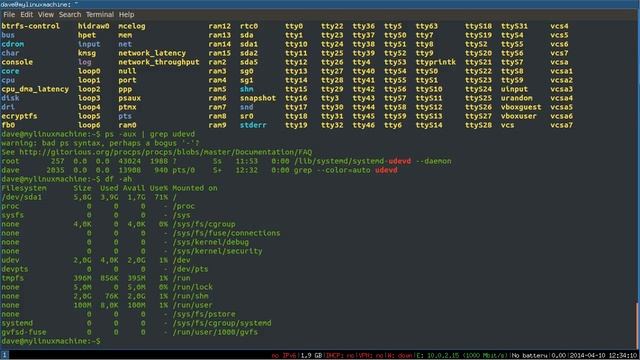Click the 'urandom' device entry
This screenshot has width=640, height=360.
517,98
